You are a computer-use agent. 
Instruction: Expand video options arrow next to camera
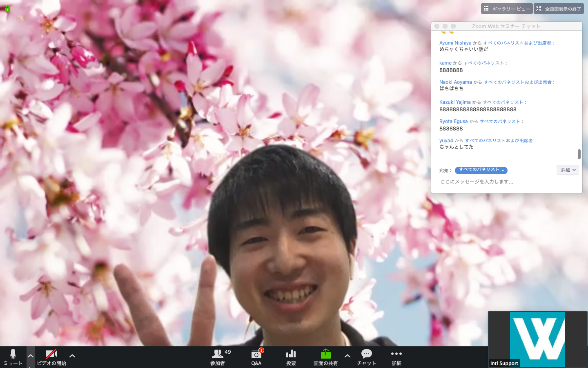click(x=72, y=356)
